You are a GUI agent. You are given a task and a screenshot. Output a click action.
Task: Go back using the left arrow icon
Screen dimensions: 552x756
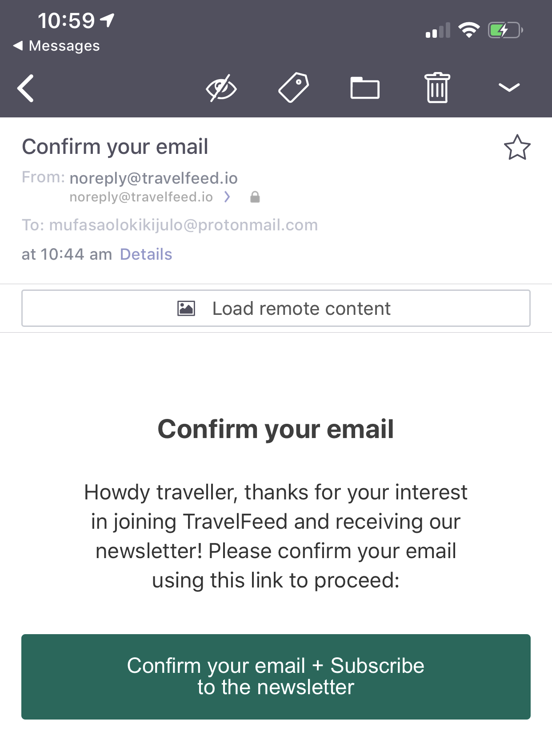[x=26, y=88]
